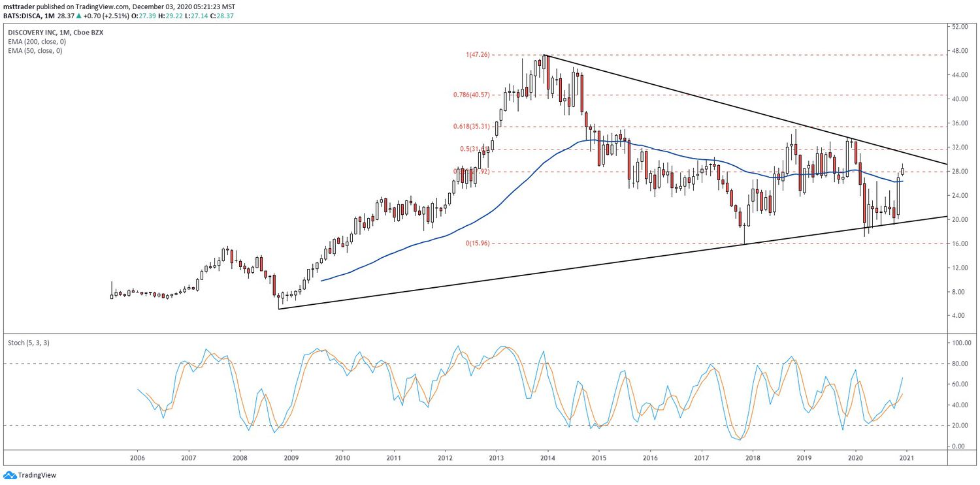Select the 2013 label on the time axis
Viewport: 980px width, 485px height.
(x=497, y=459)
